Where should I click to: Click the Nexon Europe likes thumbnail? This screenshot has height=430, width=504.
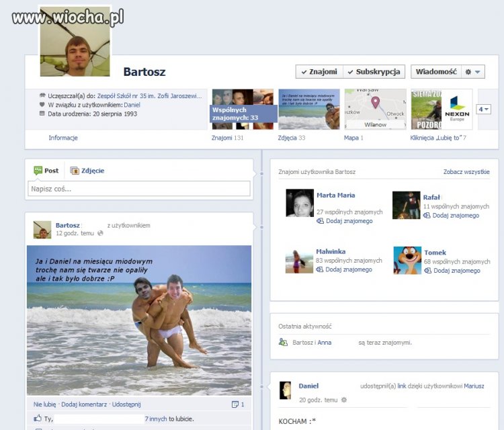click(x=457, y=110)
